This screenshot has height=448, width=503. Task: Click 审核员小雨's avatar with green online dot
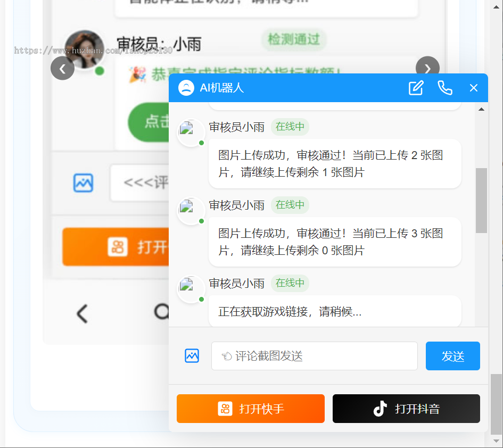click(191, 132)
